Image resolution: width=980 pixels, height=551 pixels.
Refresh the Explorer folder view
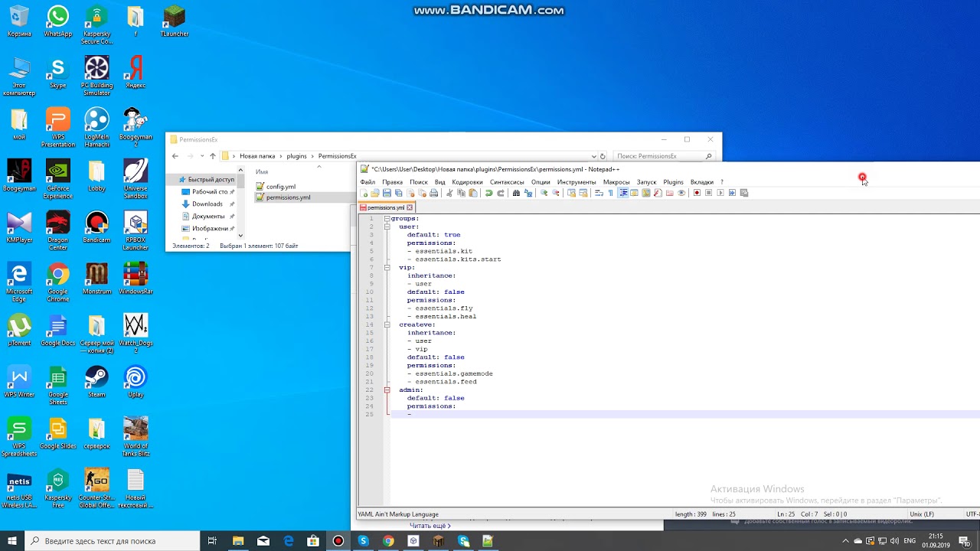click(x=603, y=156)
